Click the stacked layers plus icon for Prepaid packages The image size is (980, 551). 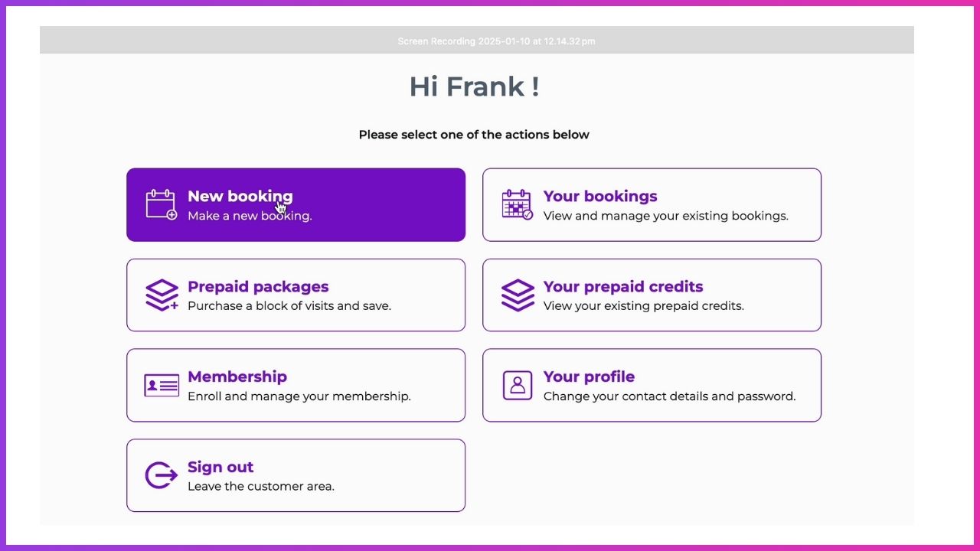coord(162,295)
